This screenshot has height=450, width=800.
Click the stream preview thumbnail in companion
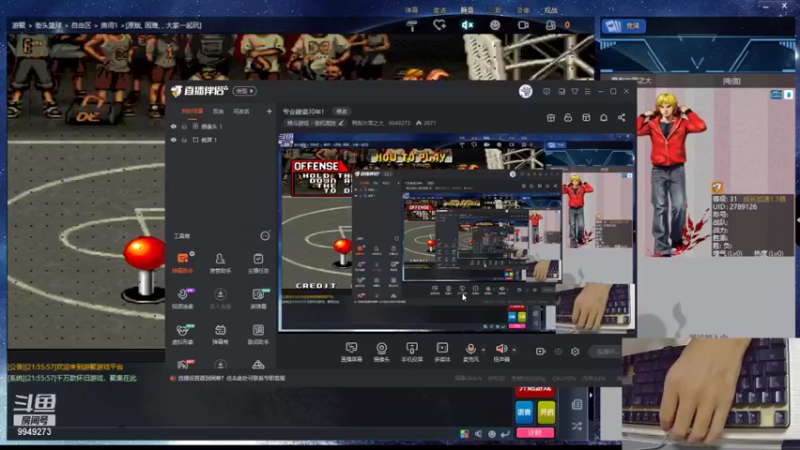457,232
